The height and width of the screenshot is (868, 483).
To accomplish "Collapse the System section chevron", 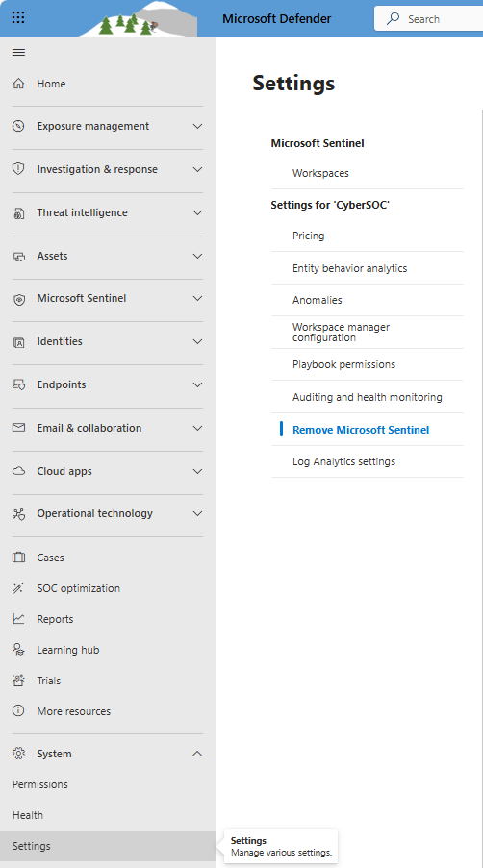I will point(197,754).
